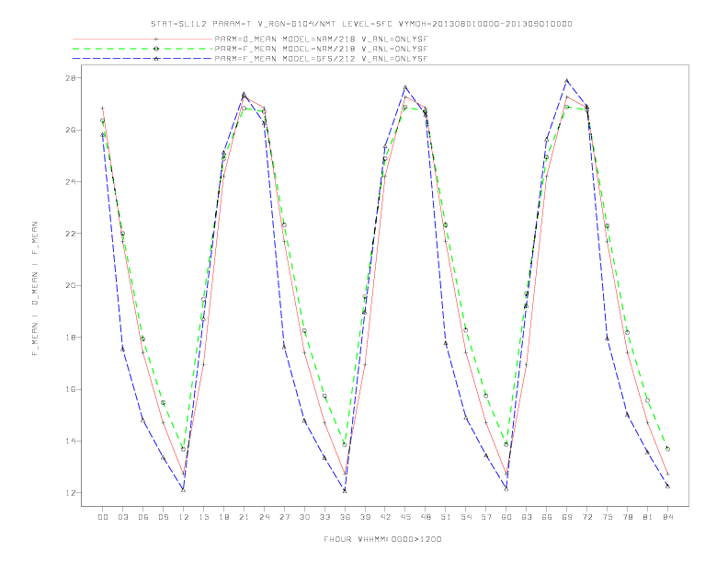This screenshot has height=563, width=728.
Task: Click the blue GFS triangle peak at hour 69
Action: 567,81
